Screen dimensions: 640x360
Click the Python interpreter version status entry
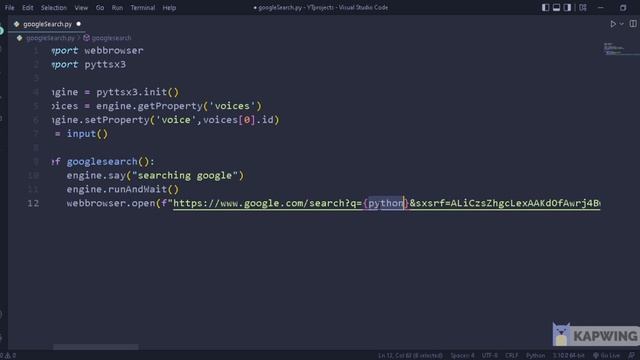(569, 356)
